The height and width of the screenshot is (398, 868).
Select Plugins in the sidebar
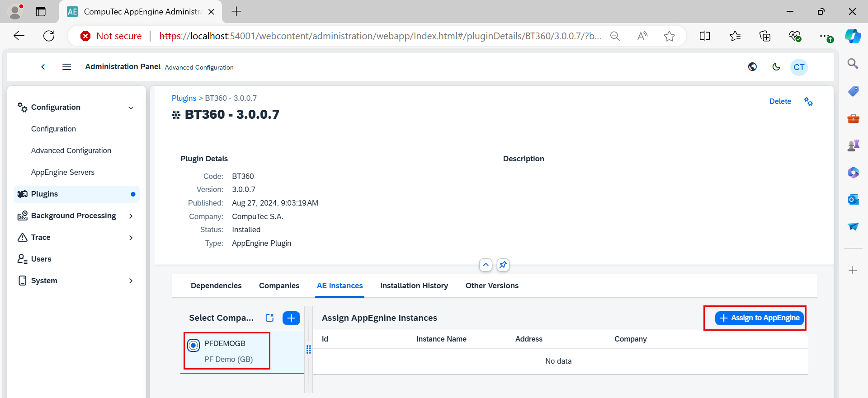pos(76,194)
